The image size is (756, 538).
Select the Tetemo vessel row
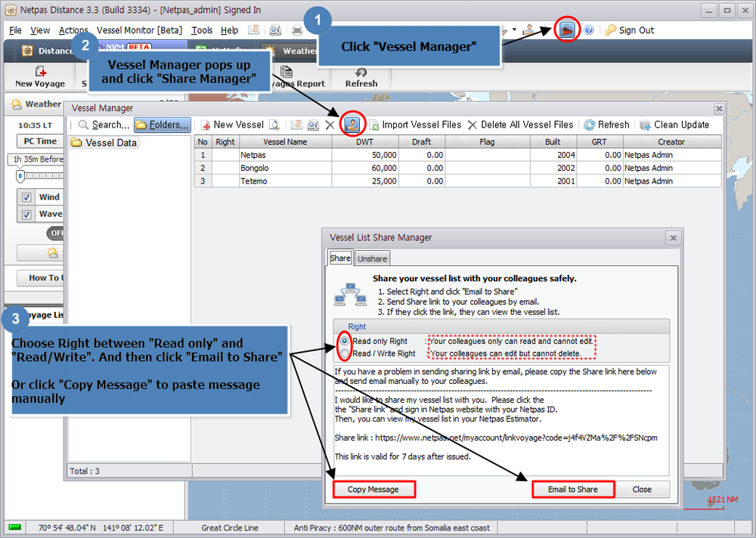[458, 181]
